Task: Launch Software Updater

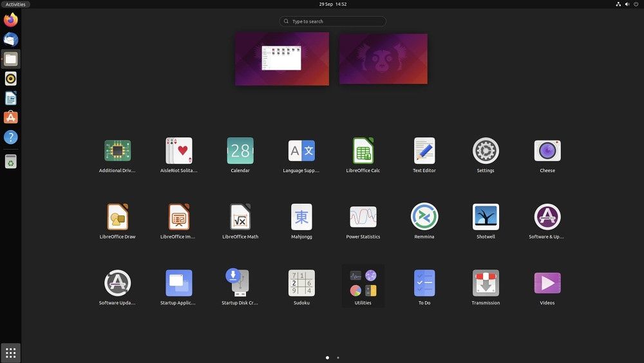Action: coord(117,283)
